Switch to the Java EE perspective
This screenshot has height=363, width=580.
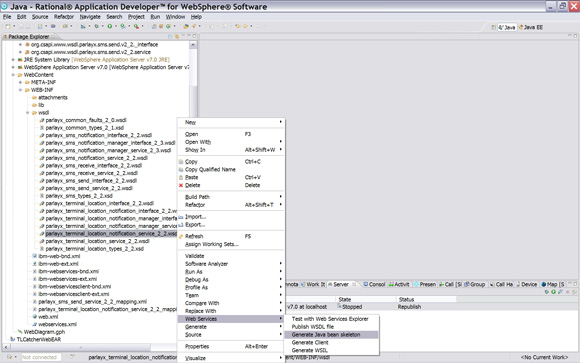530,27
